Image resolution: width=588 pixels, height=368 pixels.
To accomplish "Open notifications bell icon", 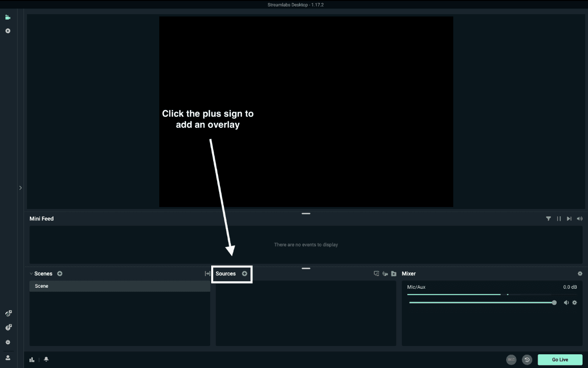I will click(x=46, y=360).
